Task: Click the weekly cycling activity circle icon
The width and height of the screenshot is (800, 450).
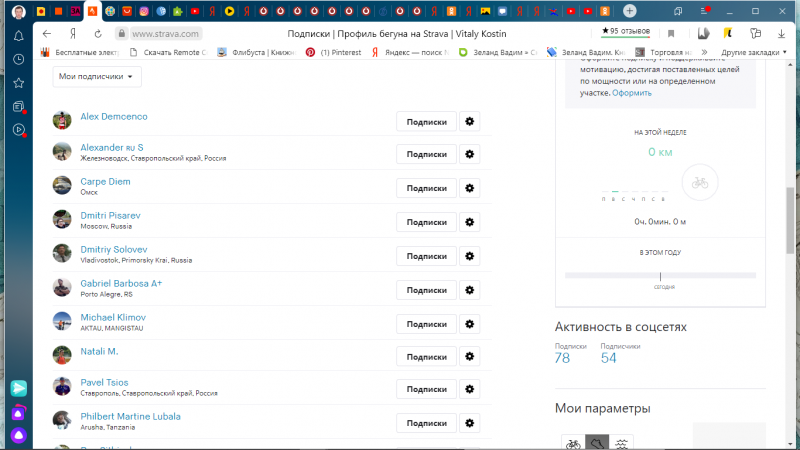Action: coord(699,182)
